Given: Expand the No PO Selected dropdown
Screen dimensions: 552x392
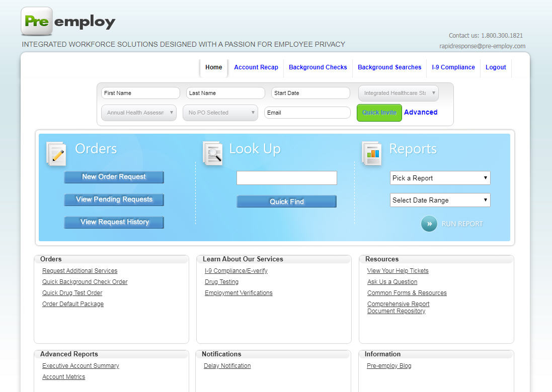Looking at the screenshot, I should (220, 113).
